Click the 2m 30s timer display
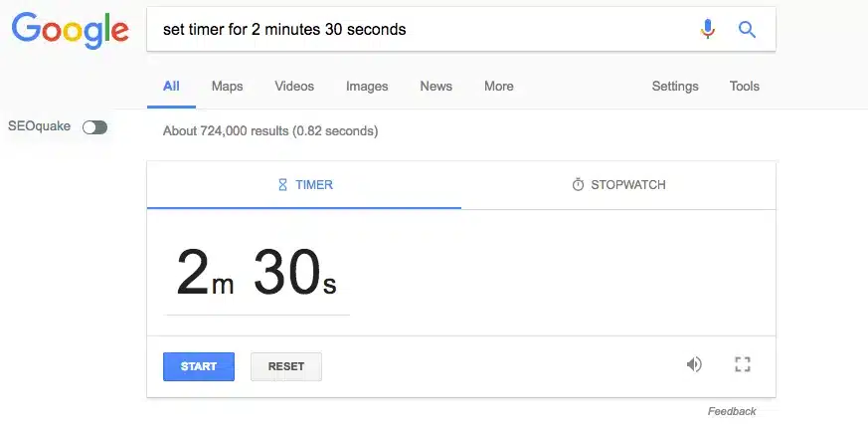Screen dimensions: 868x430 coord(257,273)
